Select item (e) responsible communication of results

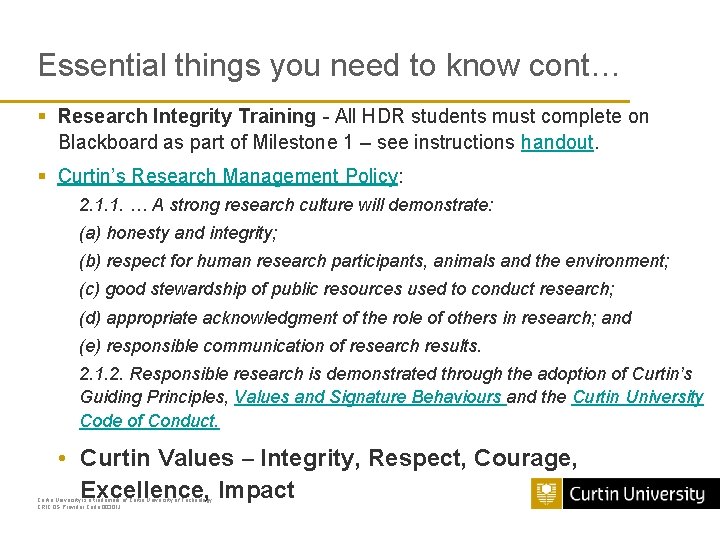pos(280,346)
